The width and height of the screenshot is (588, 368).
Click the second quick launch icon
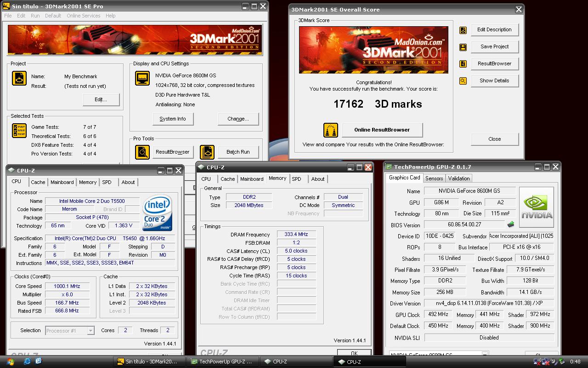[38, 362]
